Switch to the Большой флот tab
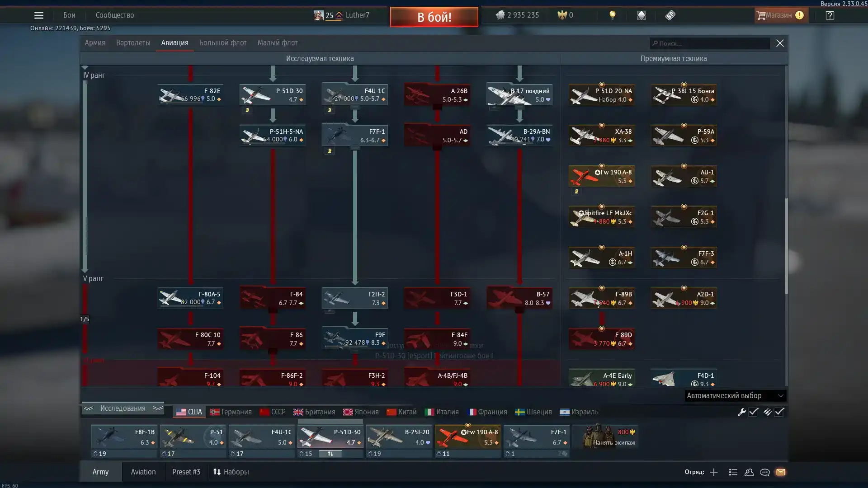The image size is (868, 488). coord(223,43)
